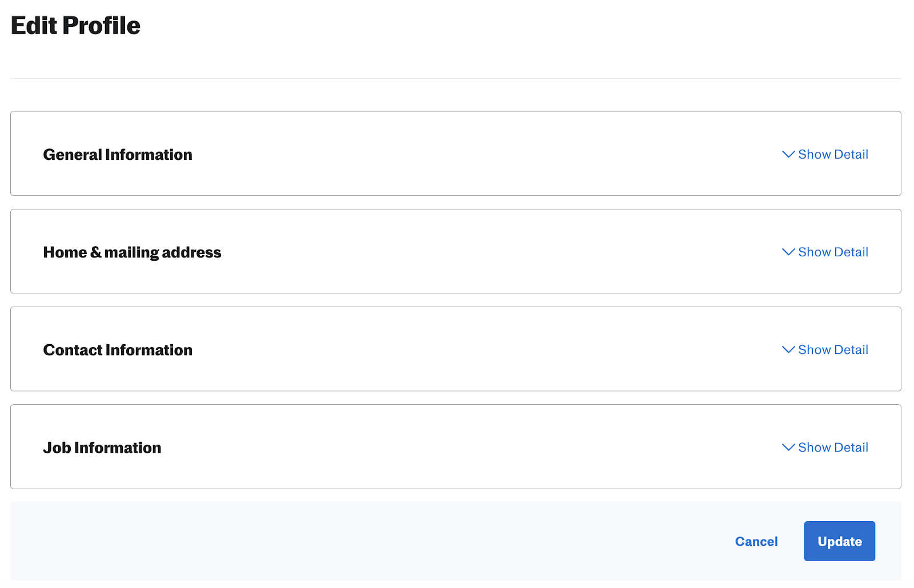Save changes with the Update button
Image resolution: width=914 pixels, height=588 pixels.
click(840, 541)
